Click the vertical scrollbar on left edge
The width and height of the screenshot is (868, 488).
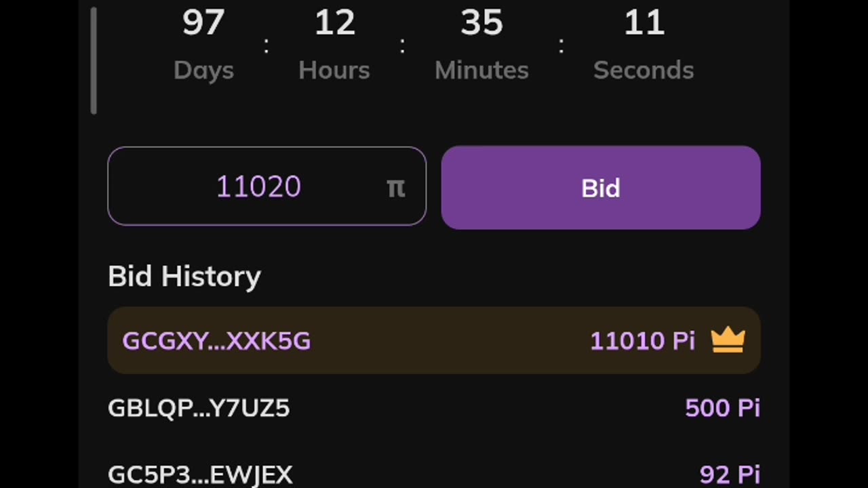(x=94, y=61)
